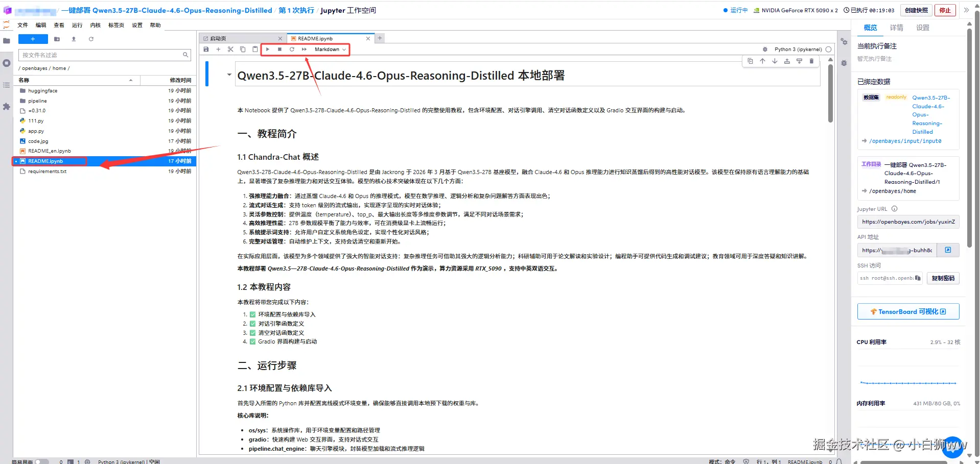Upload files using the upload icon
980x464 pixels.
pos(74,39)
